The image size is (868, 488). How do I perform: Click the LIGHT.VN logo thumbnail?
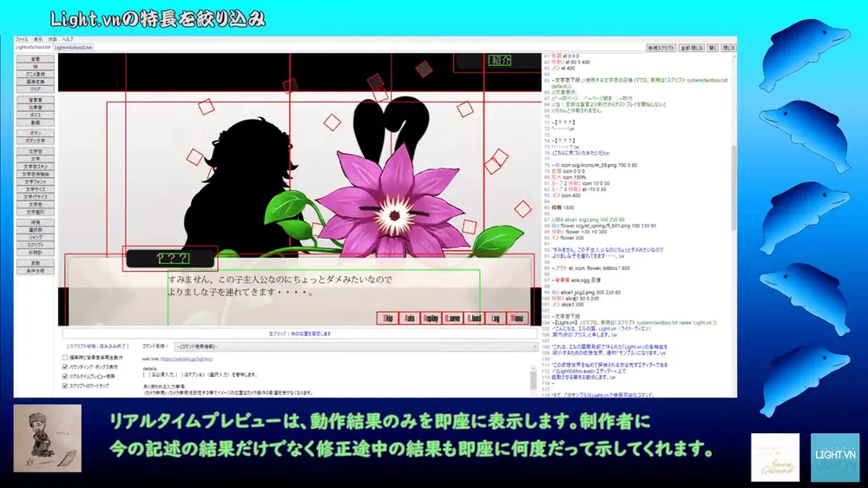pos(835,457)
